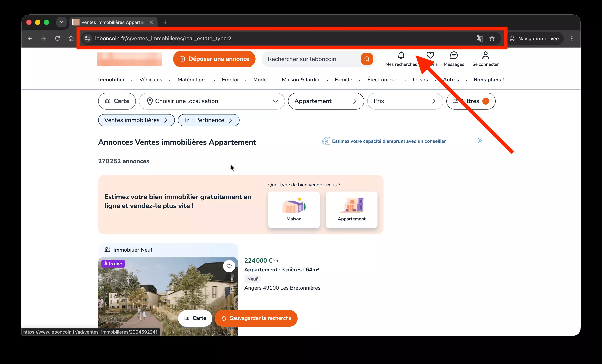Open the Électronique category
This screenshot has width=602, height=364.
coord(382,79)
